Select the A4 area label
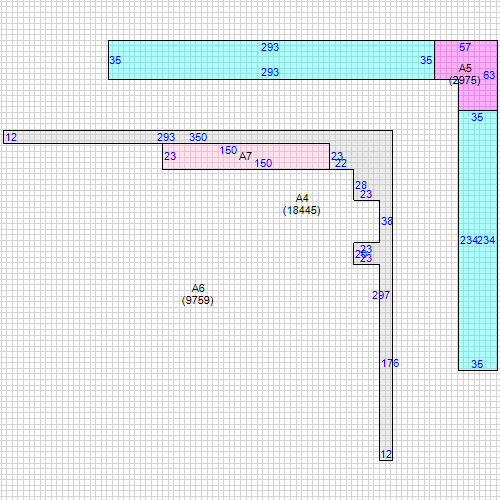This screenshot has width=500, height=500. pyautogui.click(x=302, y=198)
